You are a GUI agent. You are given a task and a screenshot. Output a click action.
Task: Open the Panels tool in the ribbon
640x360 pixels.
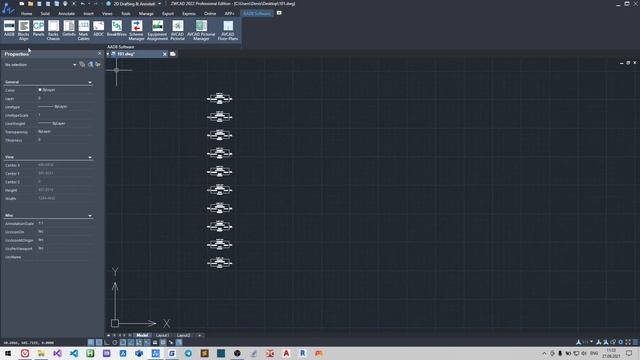38,29
